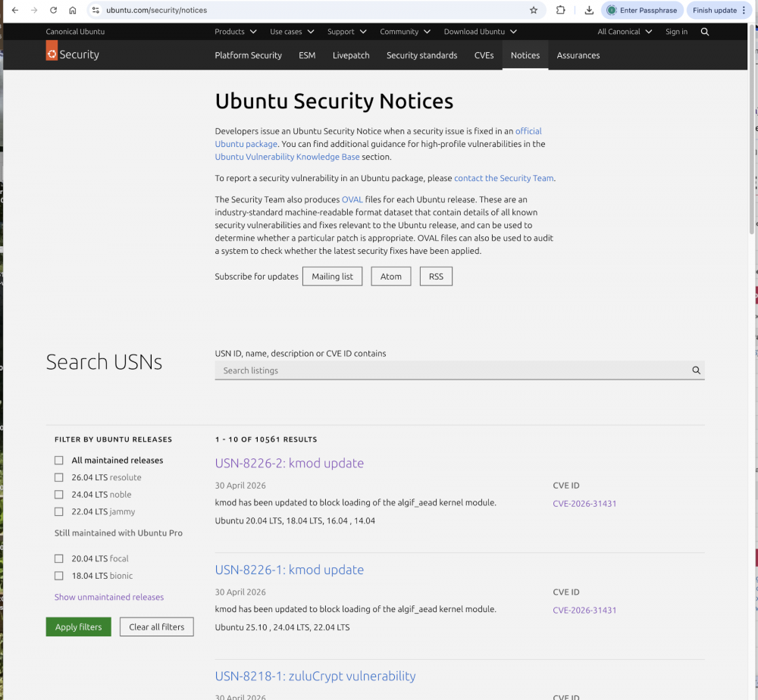Screen dimensions: 758x700
Task: Open the ESM tab
Action: 307,55
